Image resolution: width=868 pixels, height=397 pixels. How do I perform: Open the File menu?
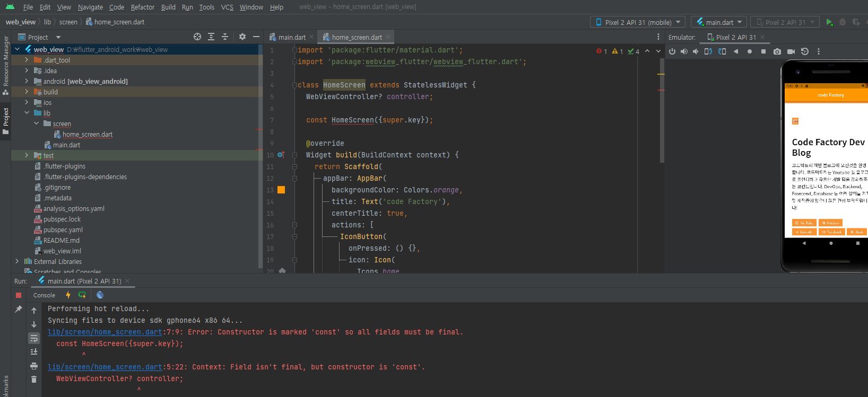(x=28, y=7)
